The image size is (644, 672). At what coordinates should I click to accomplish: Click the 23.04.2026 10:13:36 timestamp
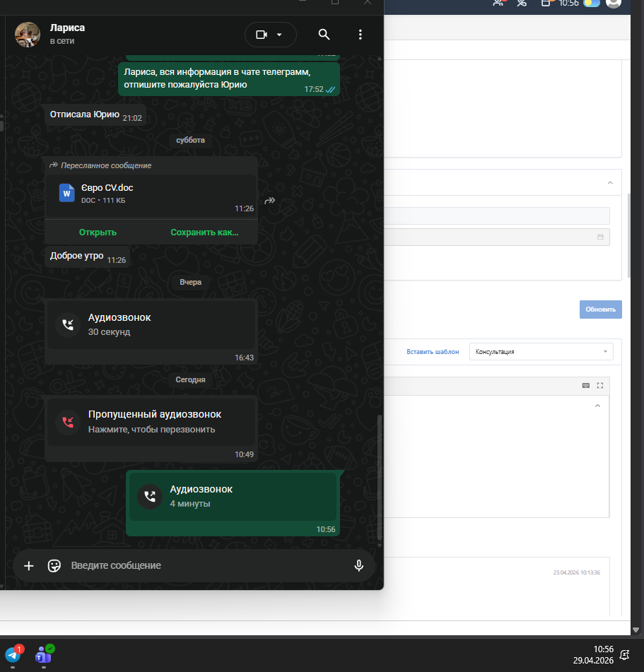tap(576, 572)
